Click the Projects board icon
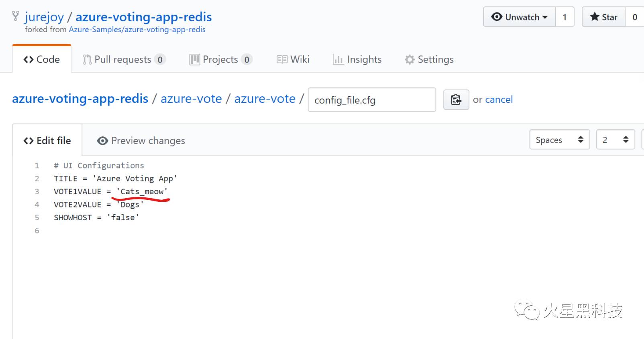This screenshot has height=339, width=644. (x=195, y=59)
